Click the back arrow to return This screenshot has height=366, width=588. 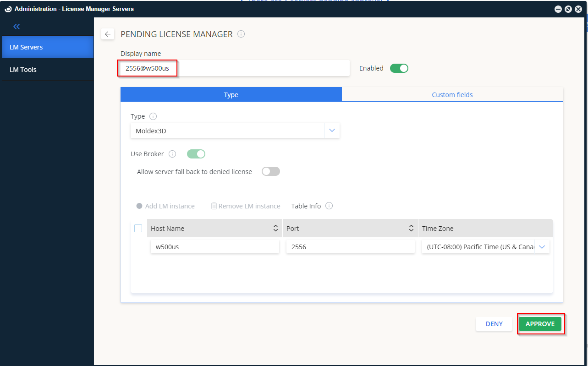pos(108,34)
